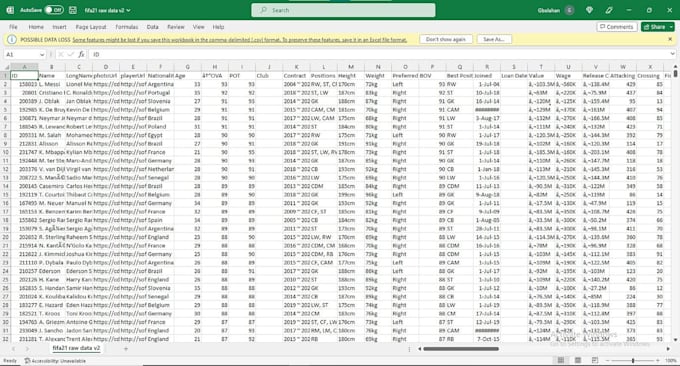Click the Wage header cell
Image resolution: width=680 pixels, height=366 pixels.
[568, 75]
